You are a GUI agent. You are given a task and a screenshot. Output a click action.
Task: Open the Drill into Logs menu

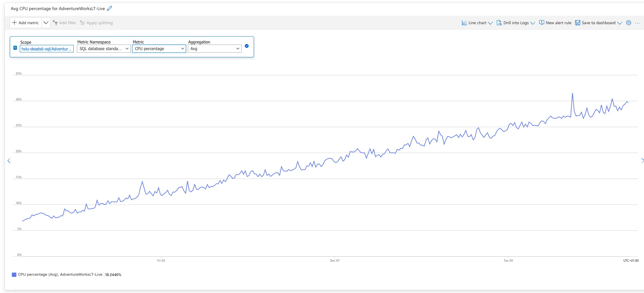point(516,23)
